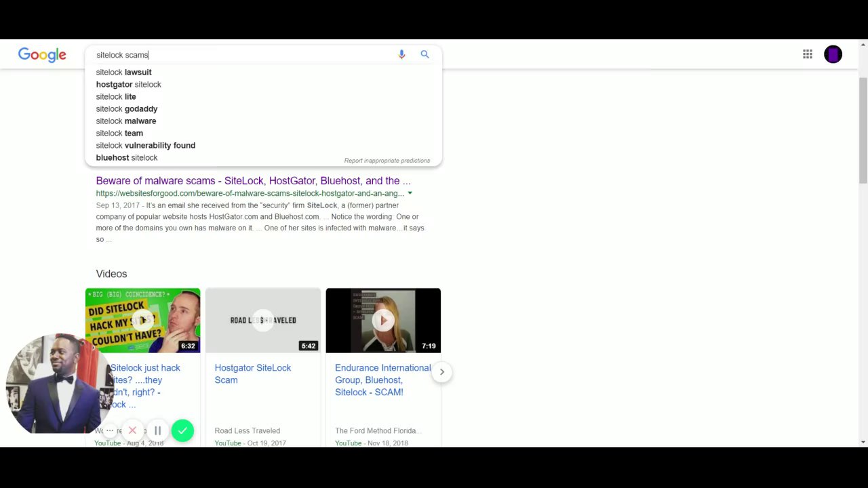Viewport: 868px width, 488px height.
Task: Start voice search with microphone icon
Action: click(x=401, y=54)
